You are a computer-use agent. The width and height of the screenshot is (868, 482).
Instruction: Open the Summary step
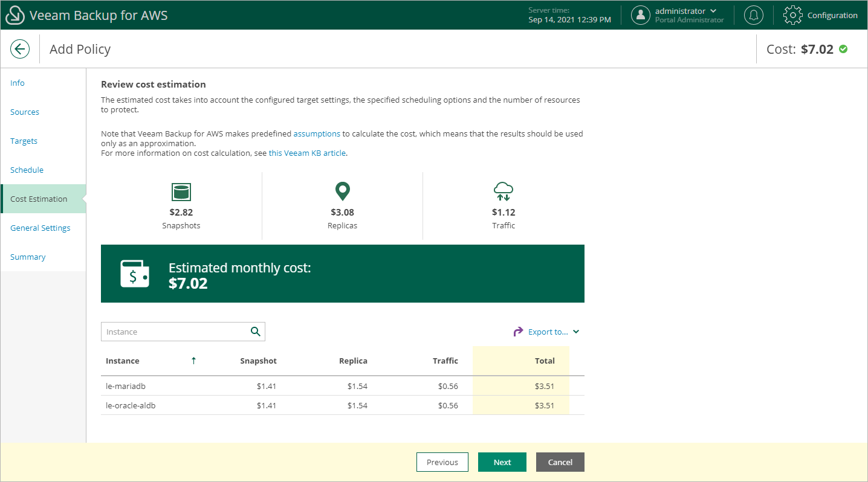tap(28, 257)
